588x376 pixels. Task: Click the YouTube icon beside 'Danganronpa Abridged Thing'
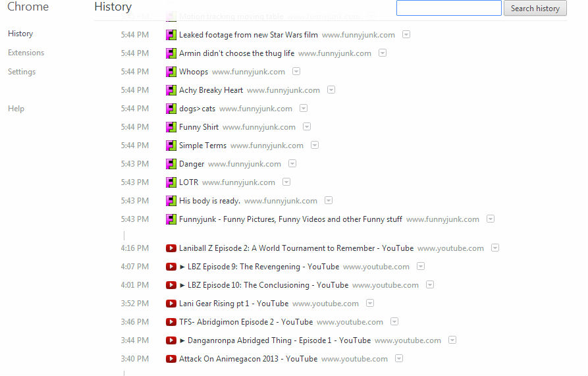(x=171, y=340)
